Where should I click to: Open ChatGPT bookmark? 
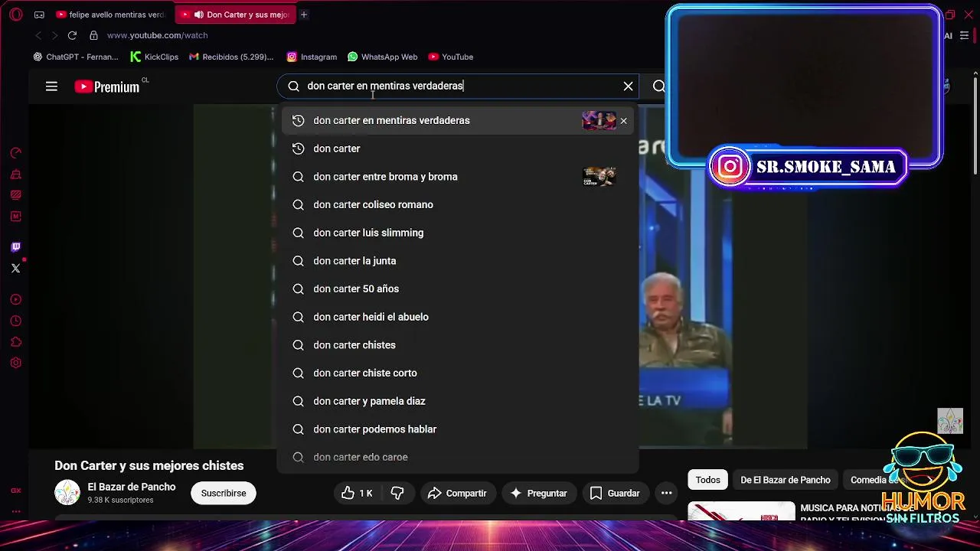click(76, 57)
